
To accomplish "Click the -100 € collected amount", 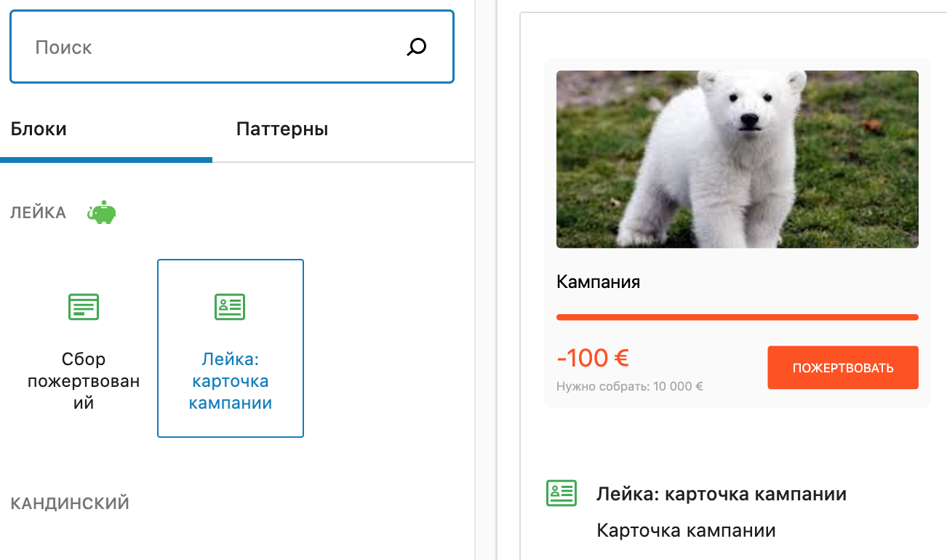I will 592,358.
